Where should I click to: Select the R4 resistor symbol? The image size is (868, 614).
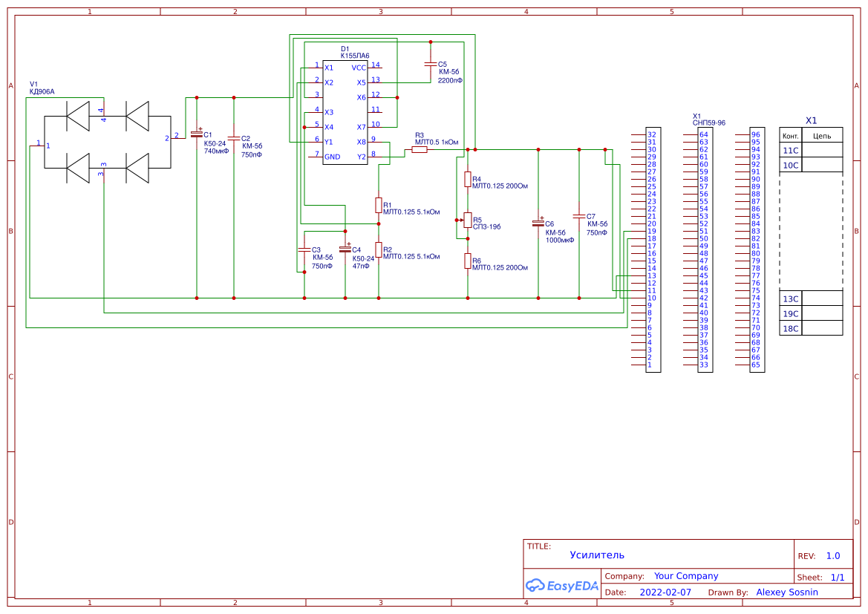pos(468,179)
